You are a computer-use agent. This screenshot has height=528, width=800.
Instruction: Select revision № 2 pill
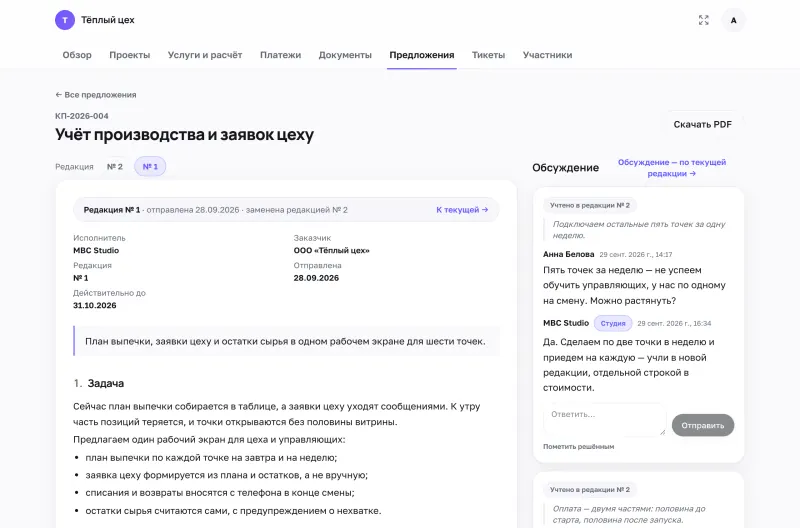coord(115,167)
